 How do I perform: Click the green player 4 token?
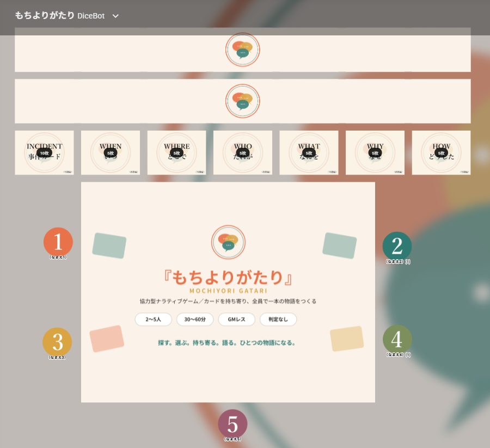click(x=397, y=339)
